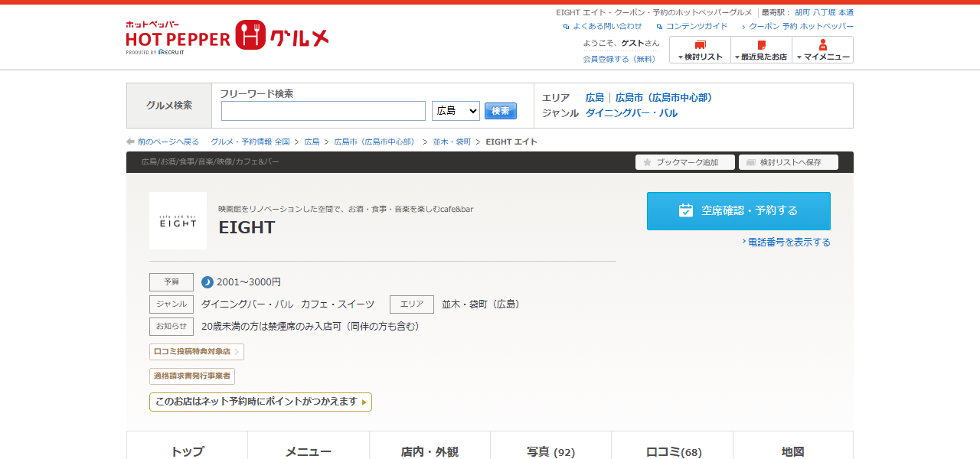Open the 並木・袋町 breadcrumb
Screen dimensions: 980x459
click(452, 142)
